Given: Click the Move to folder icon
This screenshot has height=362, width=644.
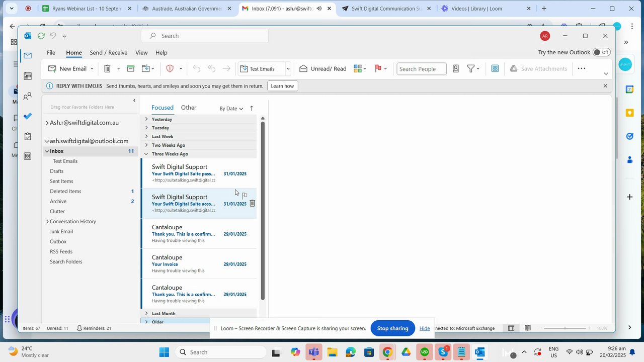Looking at the screenshot, I should pos(146,69).
